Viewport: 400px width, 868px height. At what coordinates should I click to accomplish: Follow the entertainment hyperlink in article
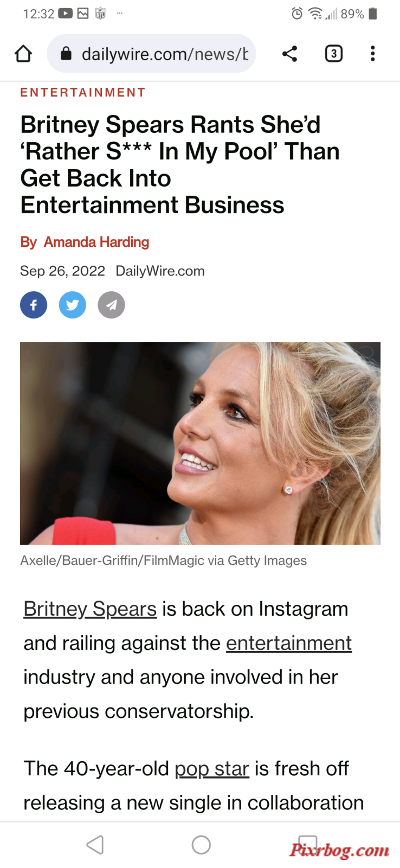pyautogui.click(x=289, y=643)
